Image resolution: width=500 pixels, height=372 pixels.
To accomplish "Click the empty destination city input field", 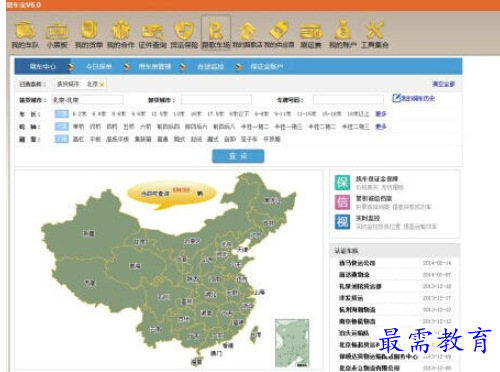I will 216,100.
